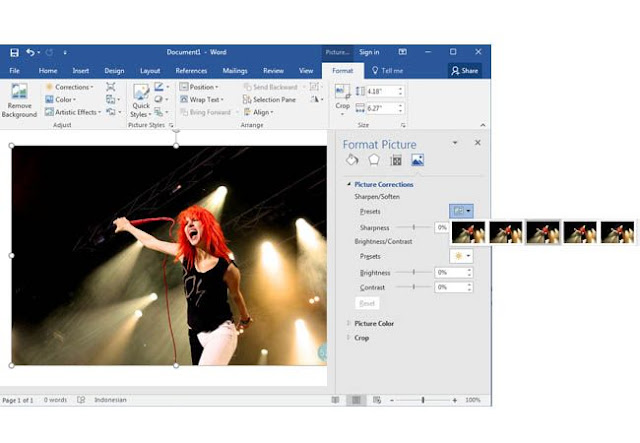Open the Fill & Line pane icon
The width and height of the screenshot is (640, 443).
[x=352, y=160]
